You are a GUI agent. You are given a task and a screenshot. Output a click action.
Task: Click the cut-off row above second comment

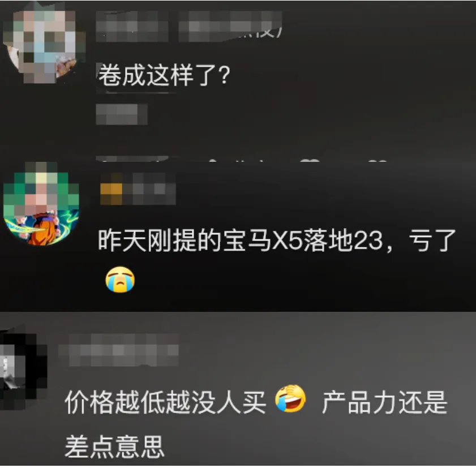point(241,158)
